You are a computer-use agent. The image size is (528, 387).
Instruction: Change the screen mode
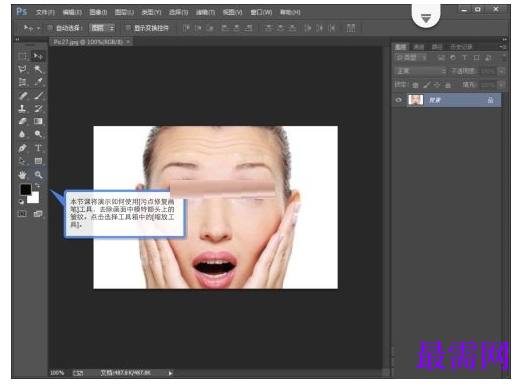pyautogui.click(x=38, y=214)
